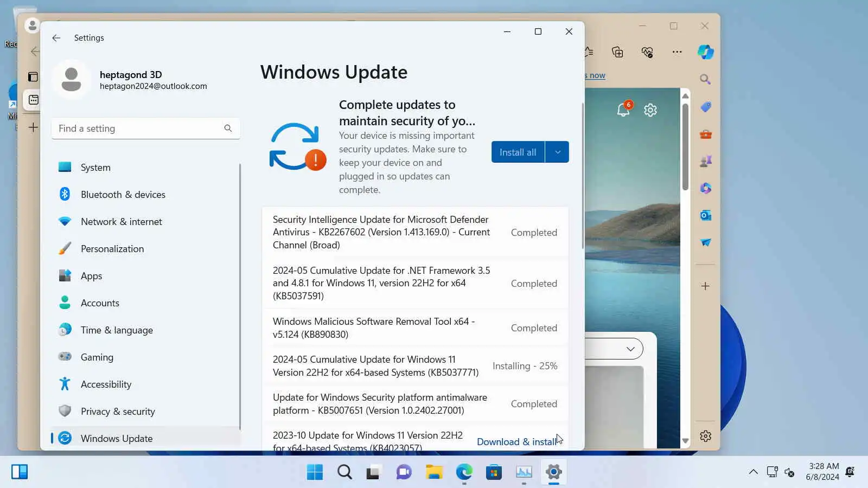The height and width of the screenshot is (488, 868).
Task: Show hidden icons in the system tray
Action: point(754,472)
